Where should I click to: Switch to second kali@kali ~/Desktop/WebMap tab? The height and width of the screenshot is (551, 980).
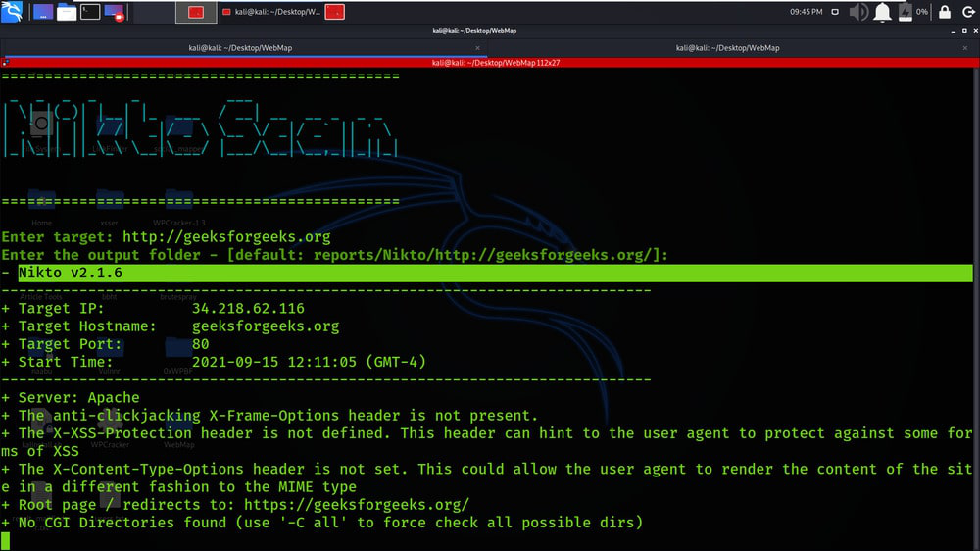(727, 47)
